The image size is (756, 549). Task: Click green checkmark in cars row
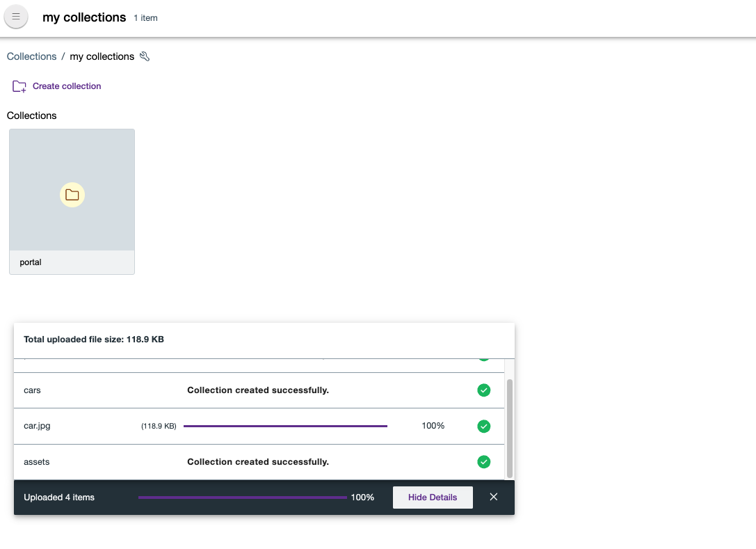pyautogui.click(x=483, y=390)
